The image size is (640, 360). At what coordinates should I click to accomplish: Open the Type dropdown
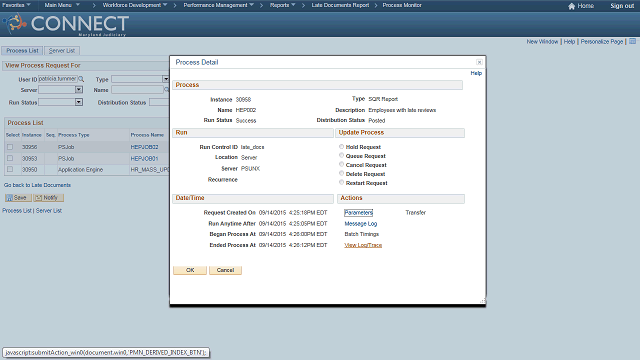point(165,79)
